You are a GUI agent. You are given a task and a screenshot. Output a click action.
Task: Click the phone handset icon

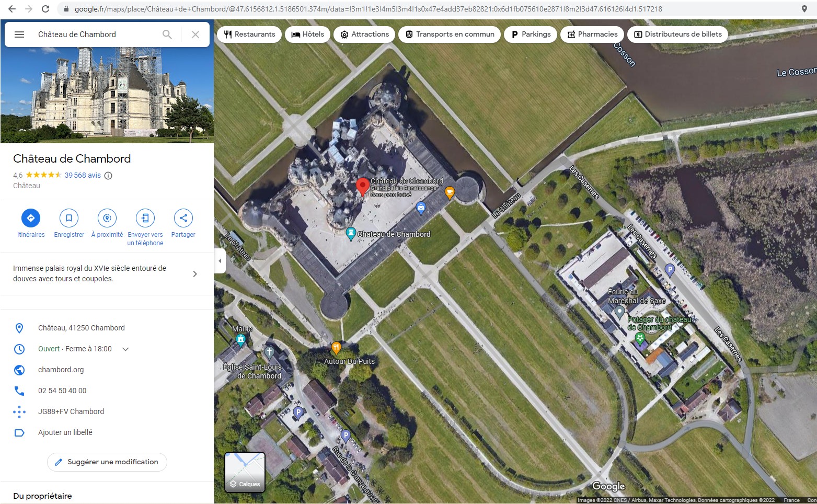point(19,391)
